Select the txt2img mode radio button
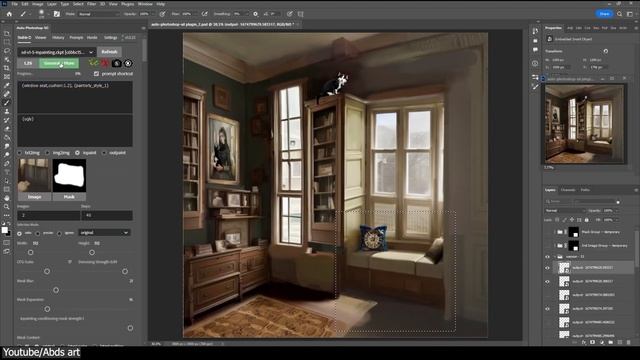The height and width of the screenshot is (360, 640). coord(19,153)
